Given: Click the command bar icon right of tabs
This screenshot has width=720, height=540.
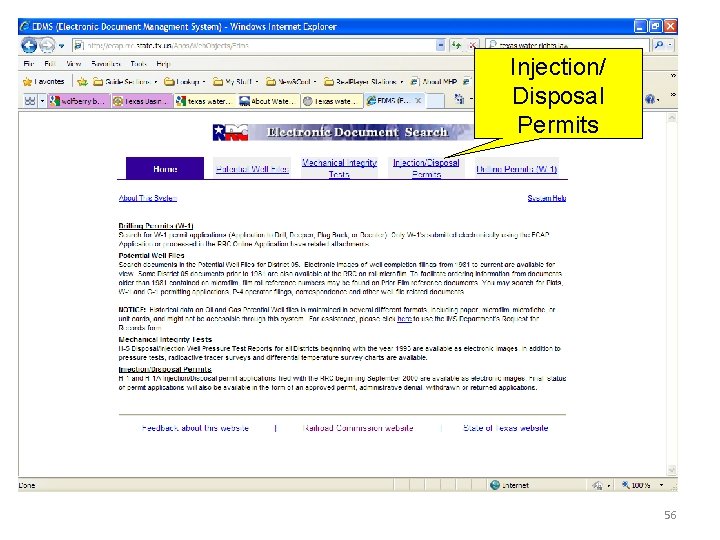Looking at the screenshot, I should 459,98.
